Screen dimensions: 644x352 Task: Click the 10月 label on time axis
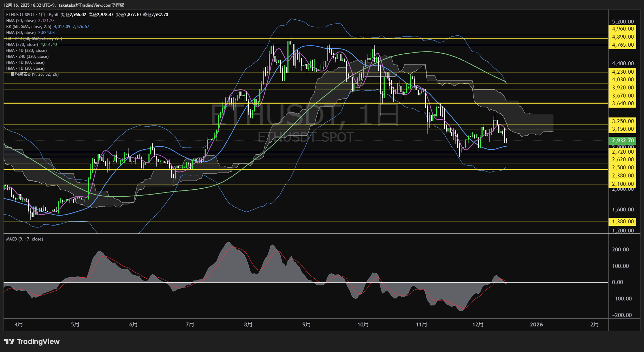[363, 325]
